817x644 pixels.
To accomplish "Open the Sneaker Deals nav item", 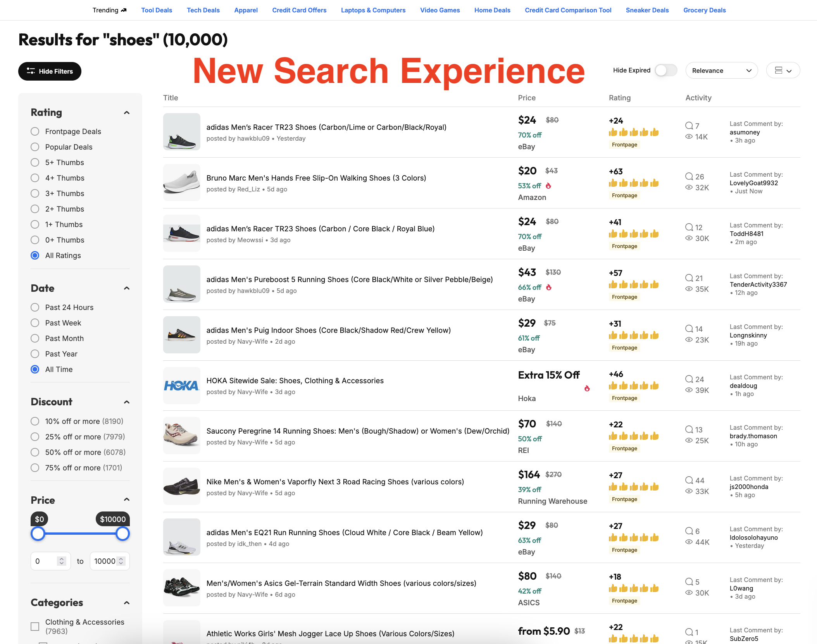I will tap(647, 10).
